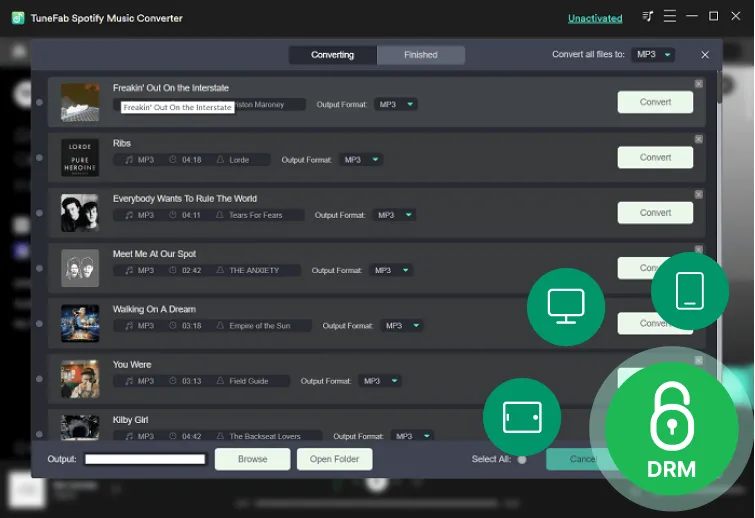Open the hamburger menu in title bar
The height and width of the screenshot is (518, 755).
(x=669, y=16)
